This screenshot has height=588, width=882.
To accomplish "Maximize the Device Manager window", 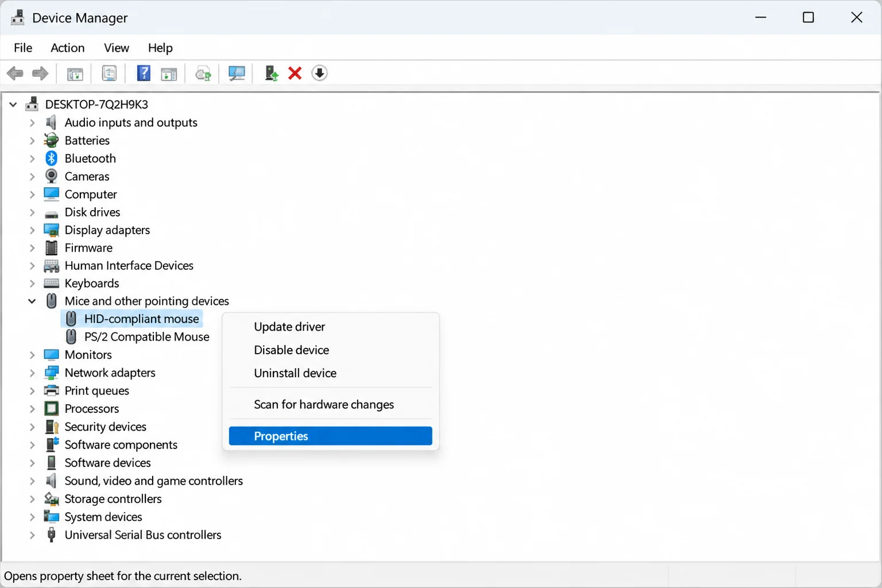I will coord(808,17).
